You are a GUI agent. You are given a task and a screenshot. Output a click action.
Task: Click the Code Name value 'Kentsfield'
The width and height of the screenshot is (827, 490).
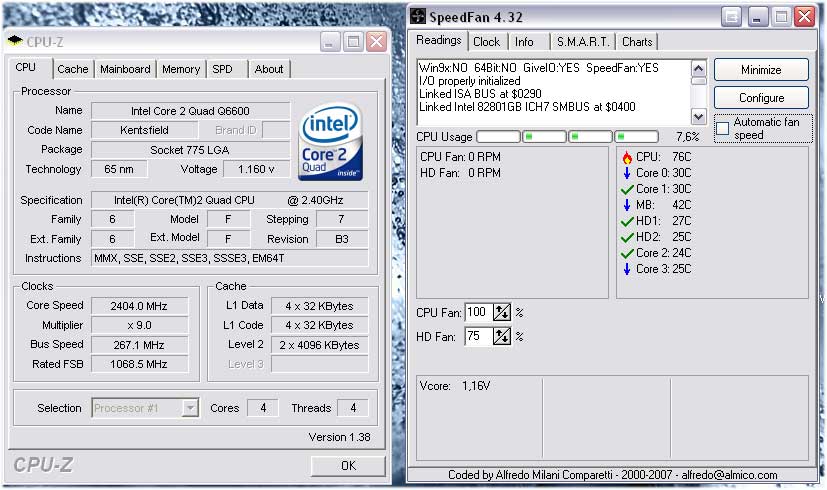tap(145, 130)
